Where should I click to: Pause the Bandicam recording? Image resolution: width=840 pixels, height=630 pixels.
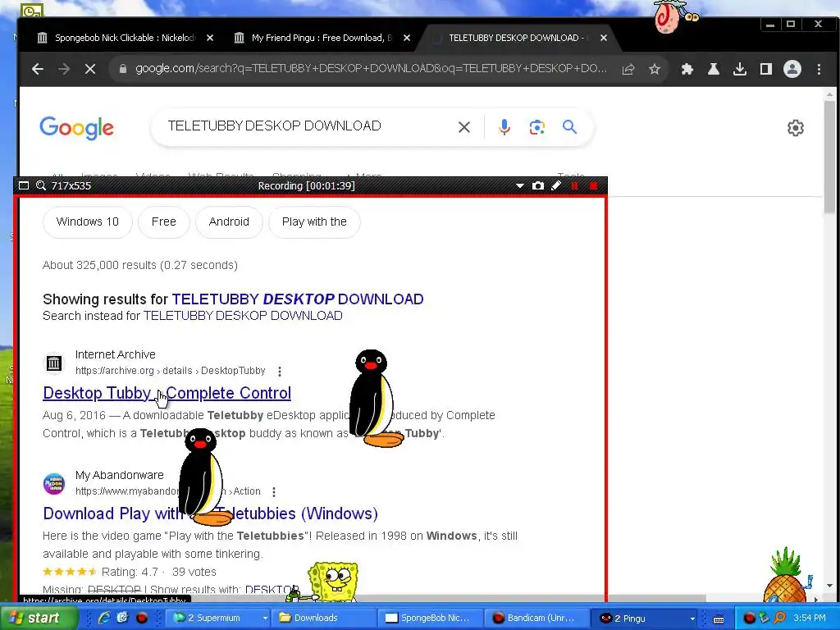[x=574, y=186]
